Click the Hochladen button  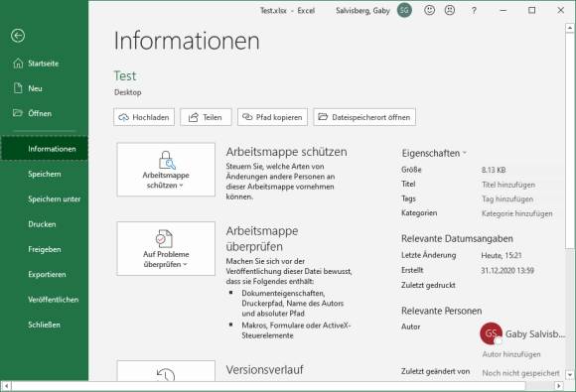144,117
